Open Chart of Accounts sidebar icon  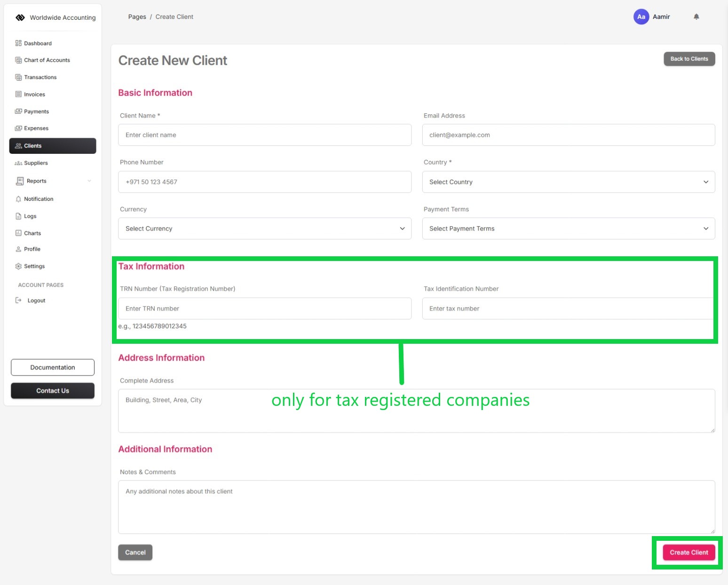18,60
